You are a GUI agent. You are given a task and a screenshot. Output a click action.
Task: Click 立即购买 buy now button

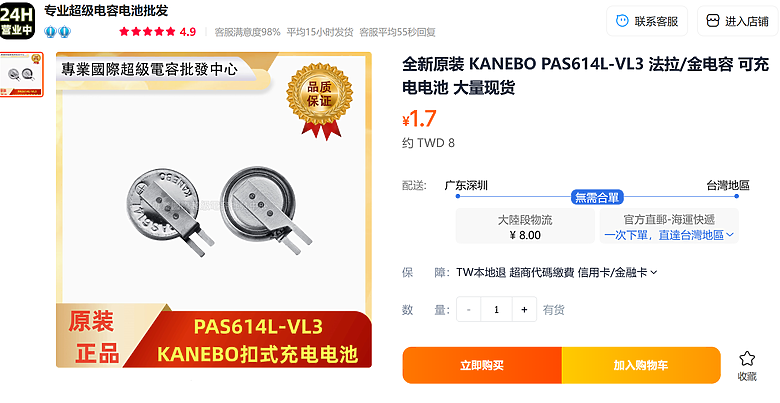(x=482, y=365)
